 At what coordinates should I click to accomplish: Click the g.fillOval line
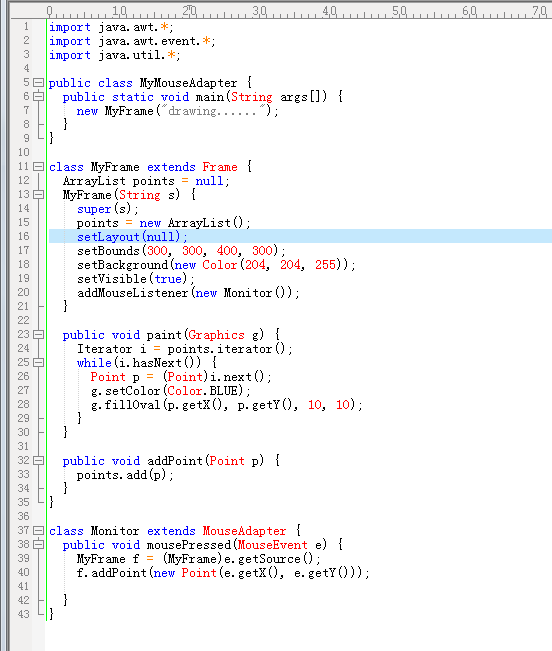226,405
